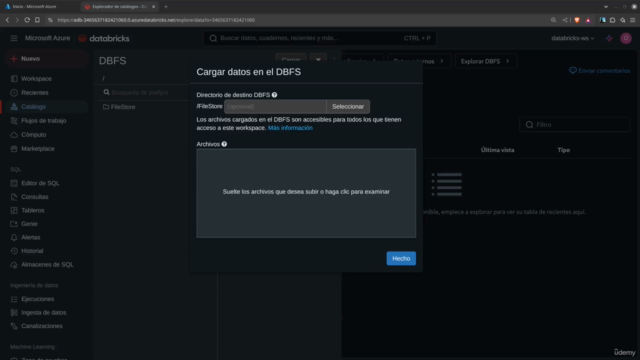Select the FileStore folder
This screenshot has width=640, height=360.
(119, 107)
